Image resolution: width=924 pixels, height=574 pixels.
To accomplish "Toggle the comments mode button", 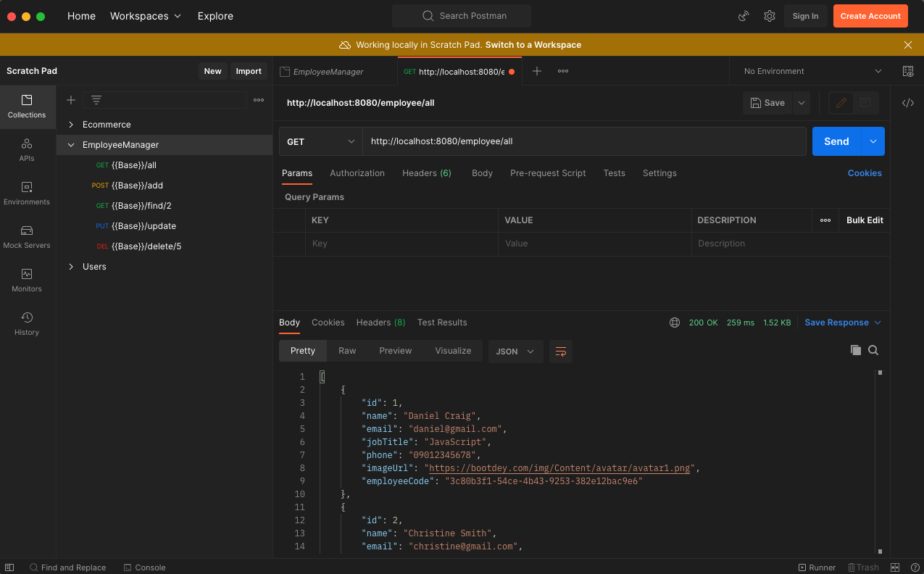I will coord(865,103).
